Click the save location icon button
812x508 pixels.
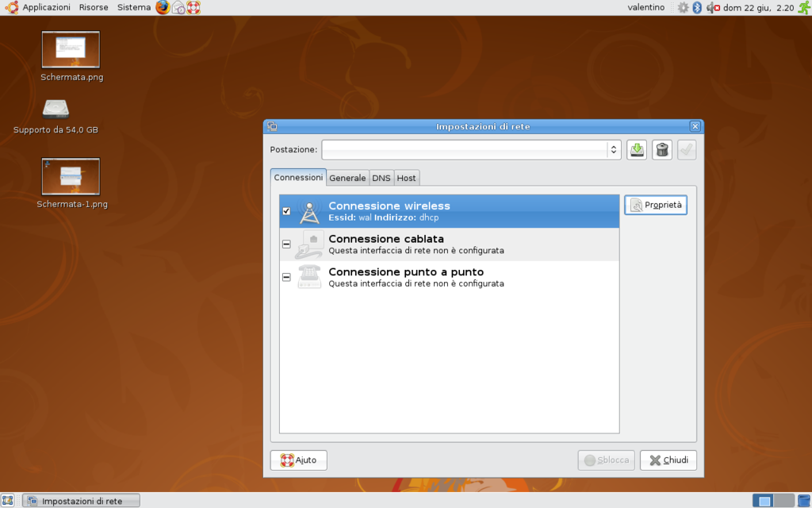637,149
